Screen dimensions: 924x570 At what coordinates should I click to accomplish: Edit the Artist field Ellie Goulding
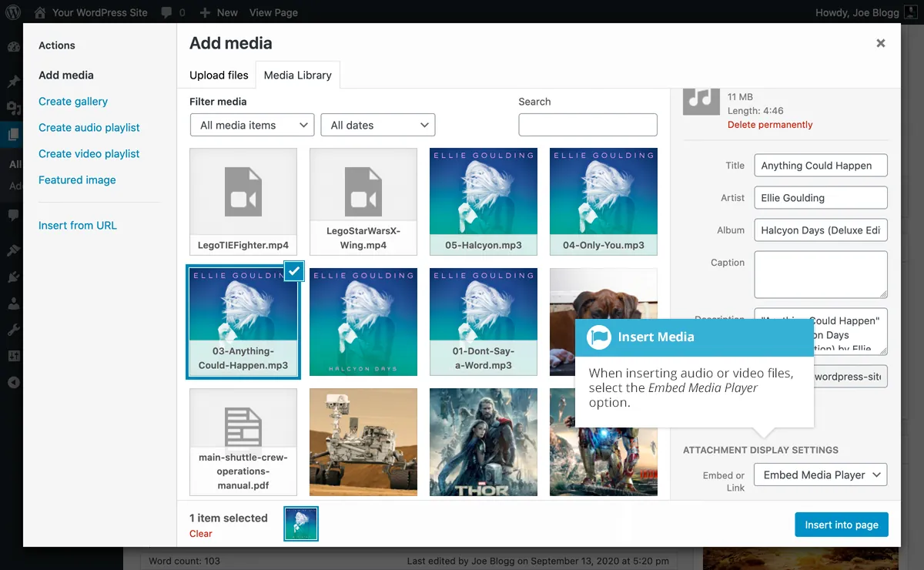tap(821, 197)
